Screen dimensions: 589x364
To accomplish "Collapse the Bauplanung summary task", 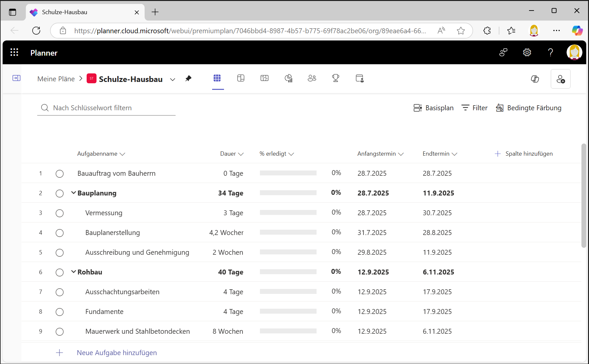I will point(73,193).
